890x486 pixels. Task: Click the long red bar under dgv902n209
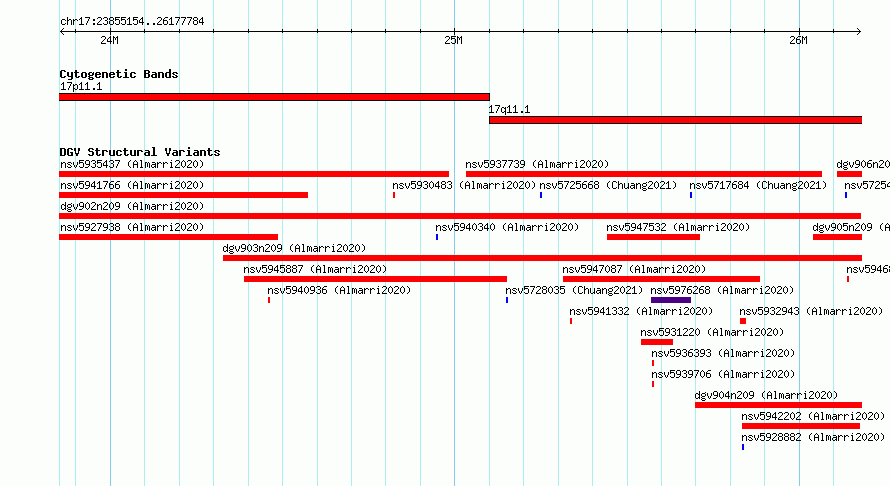pyautogui.click(x=460, y=216)
